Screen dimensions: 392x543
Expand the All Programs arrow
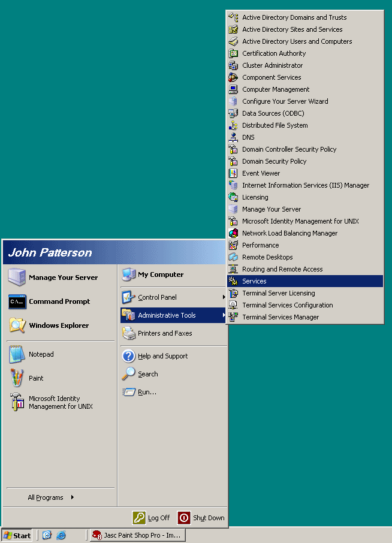[x=73, y=497]
